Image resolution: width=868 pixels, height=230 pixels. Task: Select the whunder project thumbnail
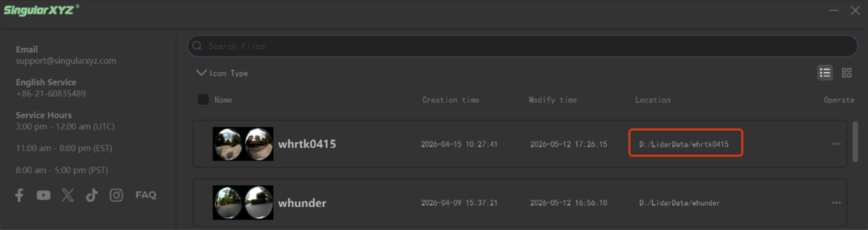coord(243,203)
